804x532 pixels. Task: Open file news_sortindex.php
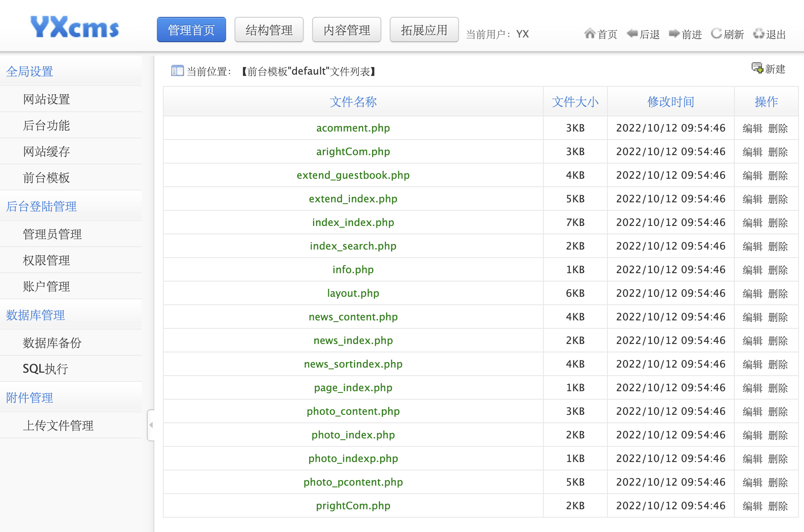tap(353, 364)
